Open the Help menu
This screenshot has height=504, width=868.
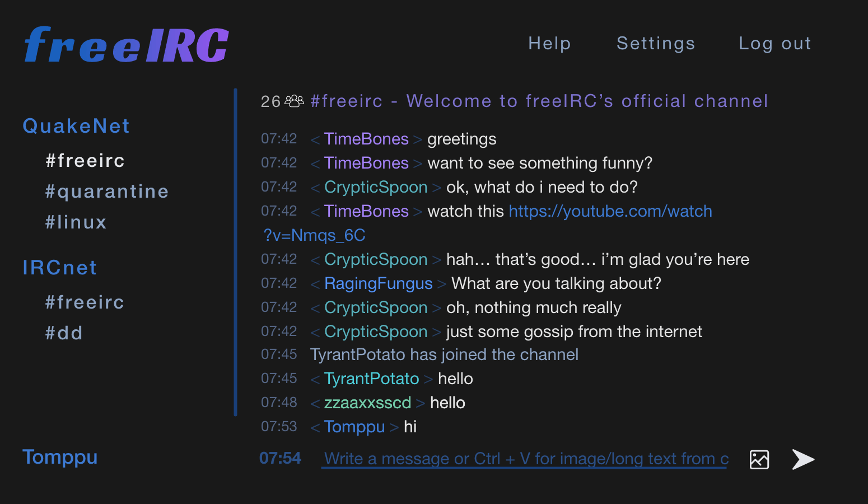549,43
